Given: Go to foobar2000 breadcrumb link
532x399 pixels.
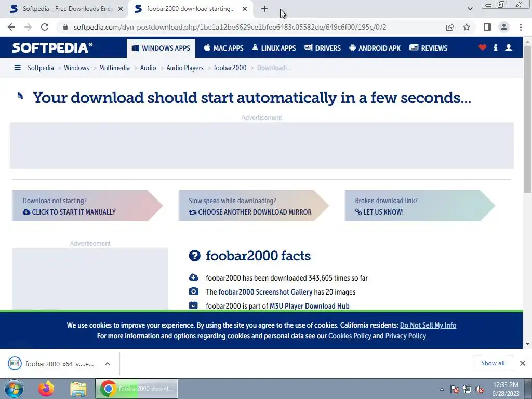Looking at the screenshot, I should (230, 68).
